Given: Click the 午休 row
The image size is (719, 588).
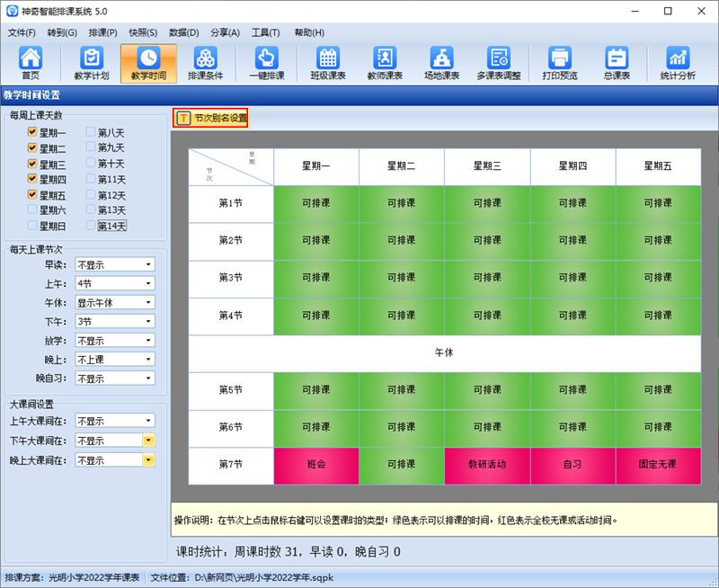Looking at the screenshot, I should click(444, 353).
